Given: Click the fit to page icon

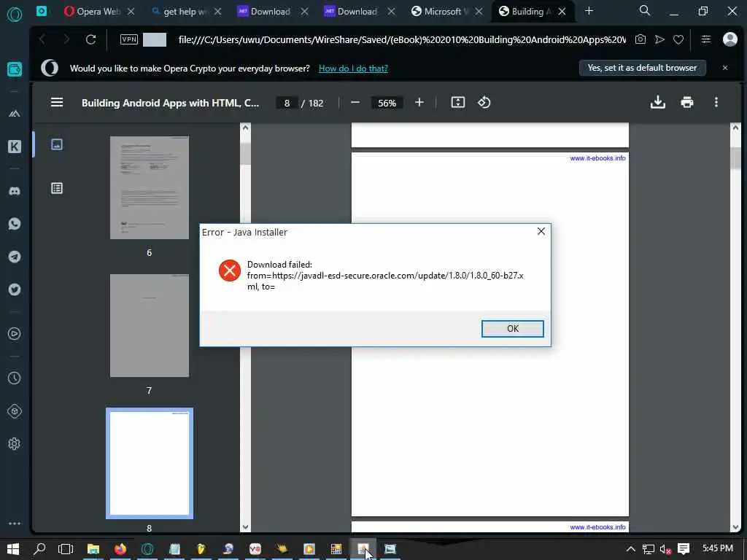Looking at the screenshot, I should click(458, 102).
